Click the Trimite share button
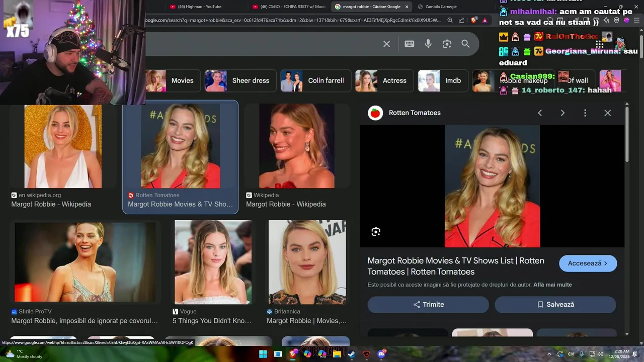Screen dimensions: 644x362 428,305
